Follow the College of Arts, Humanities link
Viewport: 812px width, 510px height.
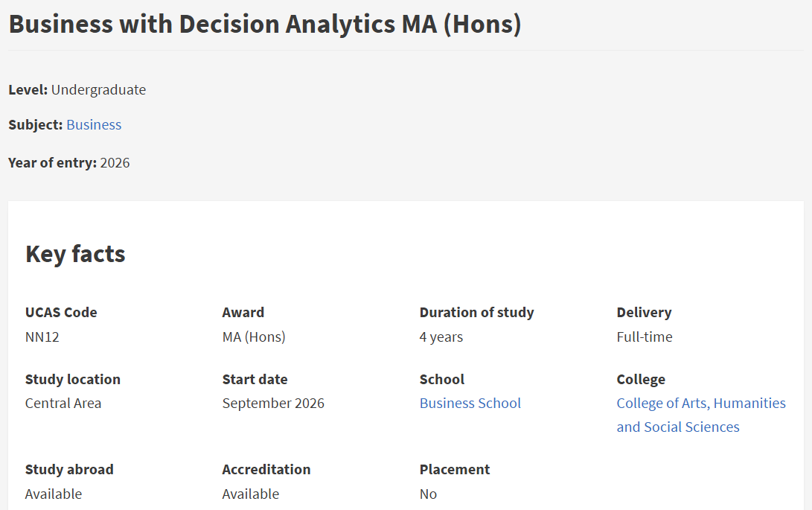pyautogui.click(x=700, y=404)
